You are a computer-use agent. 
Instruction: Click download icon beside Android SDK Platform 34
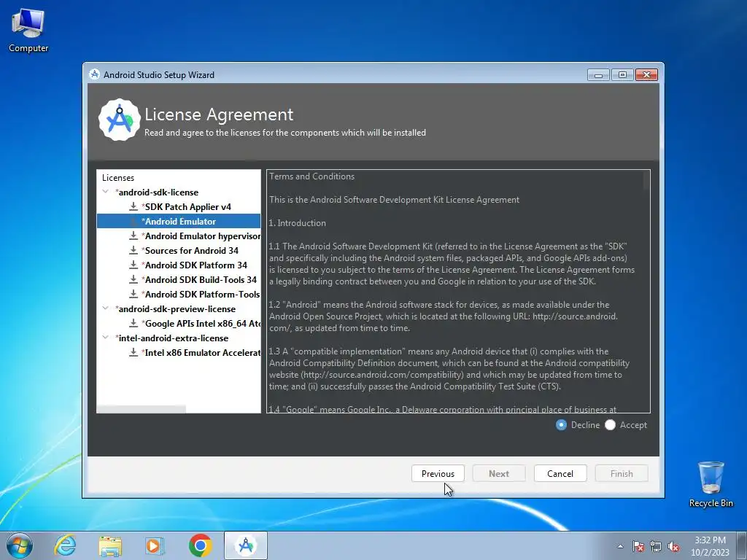pyautogui.click(x=133, y=265)
